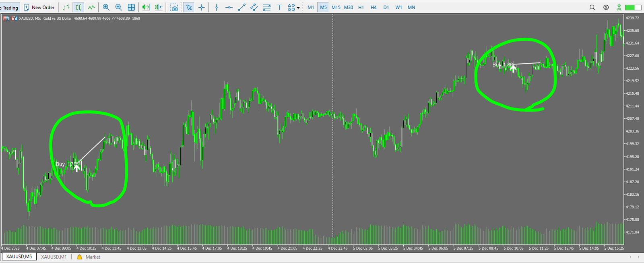Image resolution: width=644 pixels, height=263 pixels.
Task: Switch timeframe to M15
Action: pos(336,7)
